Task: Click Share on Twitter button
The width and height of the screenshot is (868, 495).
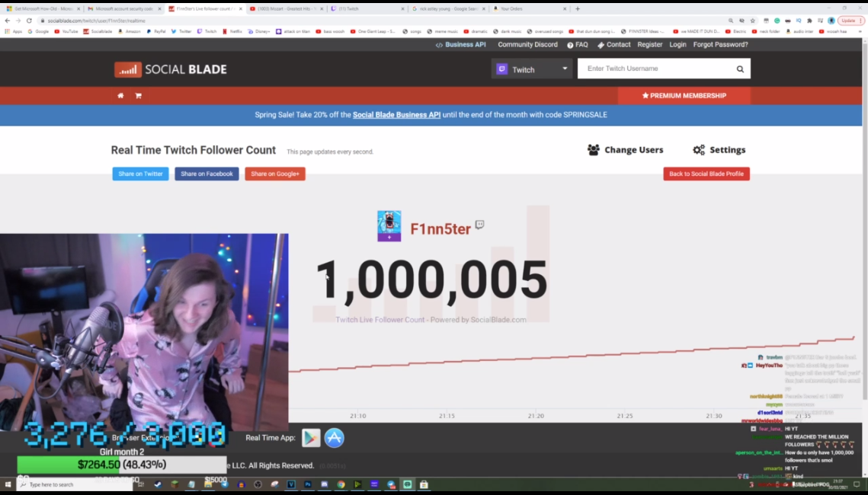Action: 141,174
